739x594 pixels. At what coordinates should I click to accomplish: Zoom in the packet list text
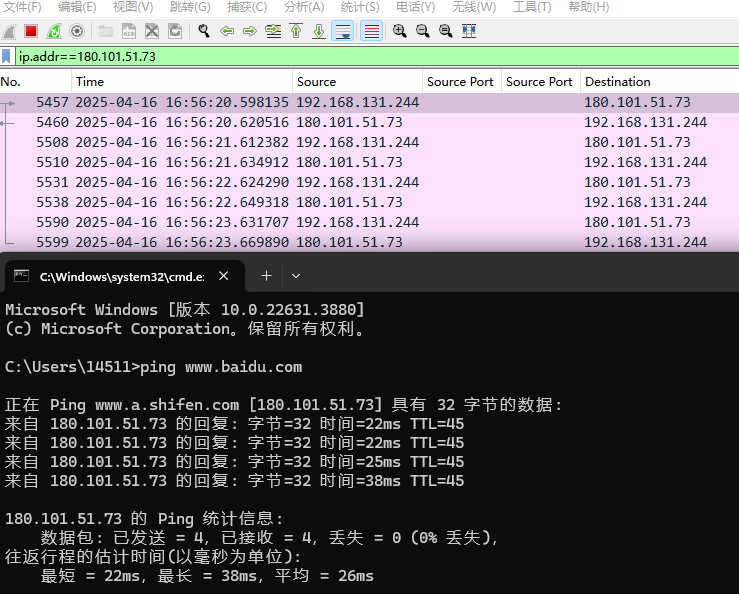[400, 32]
